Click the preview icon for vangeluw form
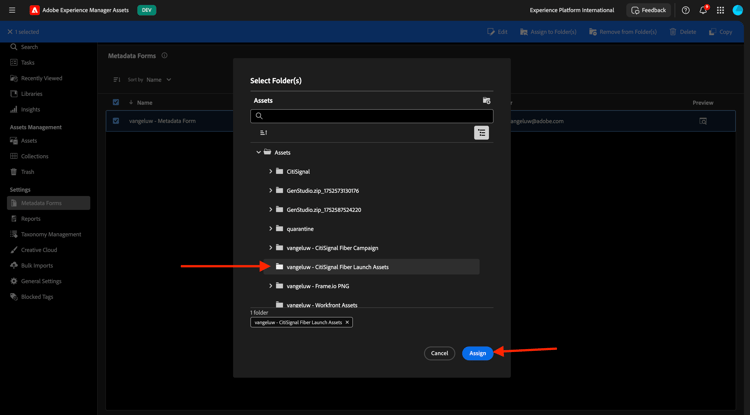Screen dimensions: 750x415 pos(703,121)
